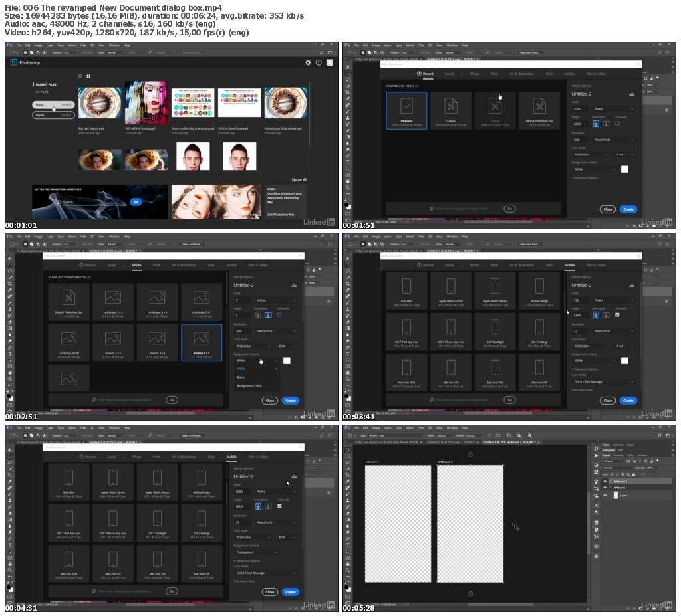This screenshot has width=681, height=616.
Task: Click the add-artboard plus icon above Artboard 2
Action: pyautogui.click(x=470, y=455)
